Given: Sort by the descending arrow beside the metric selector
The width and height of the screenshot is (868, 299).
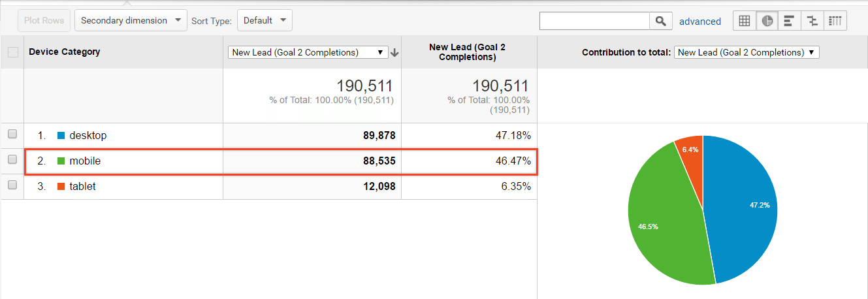Looking at the screenshot, I should [x=394, y=53].
